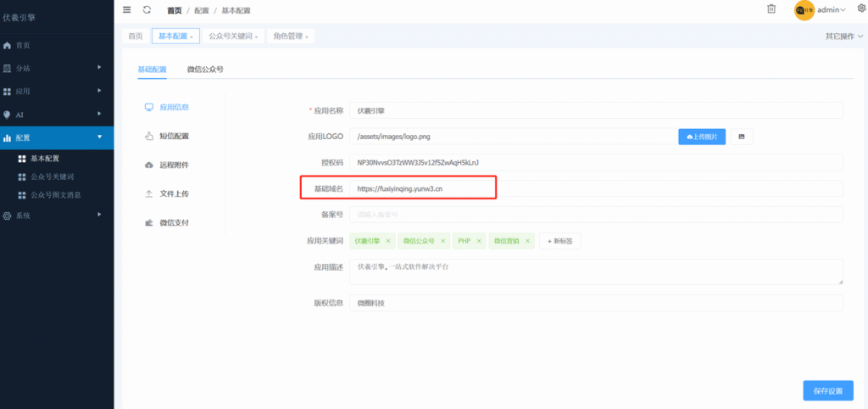This screenshot has height=409, width=868.
Task: Click 配置 in the breadcrumb
Action: 202,10
